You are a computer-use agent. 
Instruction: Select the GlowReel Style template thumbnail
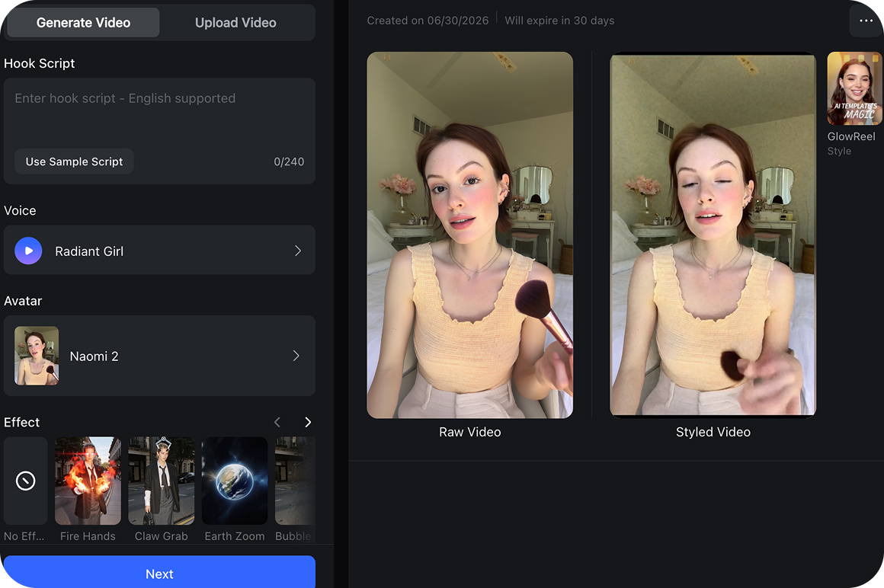point(855,88)
